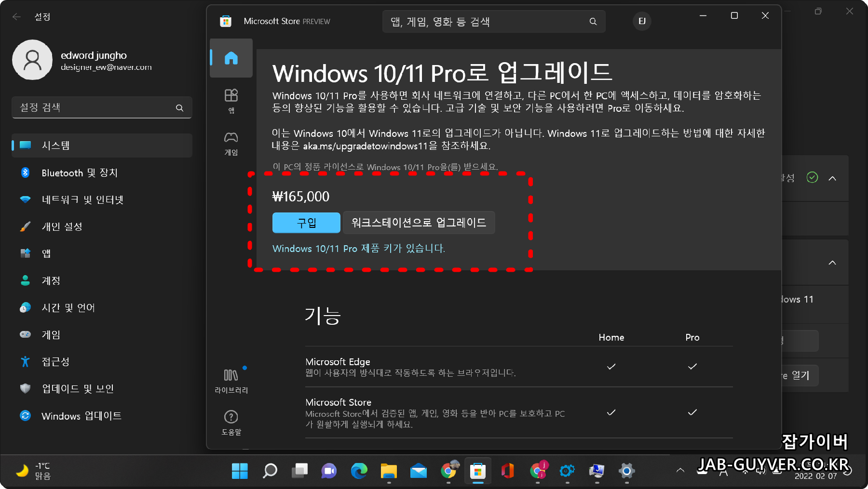Select '네트워크 및 인터넷' in Settings
The height and width of the screenshot is (489, 868).
point(102,199)
